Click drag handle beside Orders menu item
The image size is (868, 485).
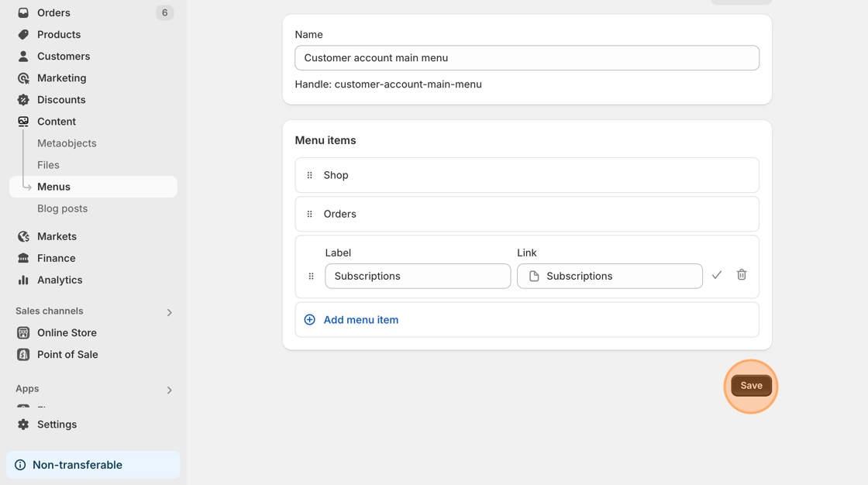[310, 214]
